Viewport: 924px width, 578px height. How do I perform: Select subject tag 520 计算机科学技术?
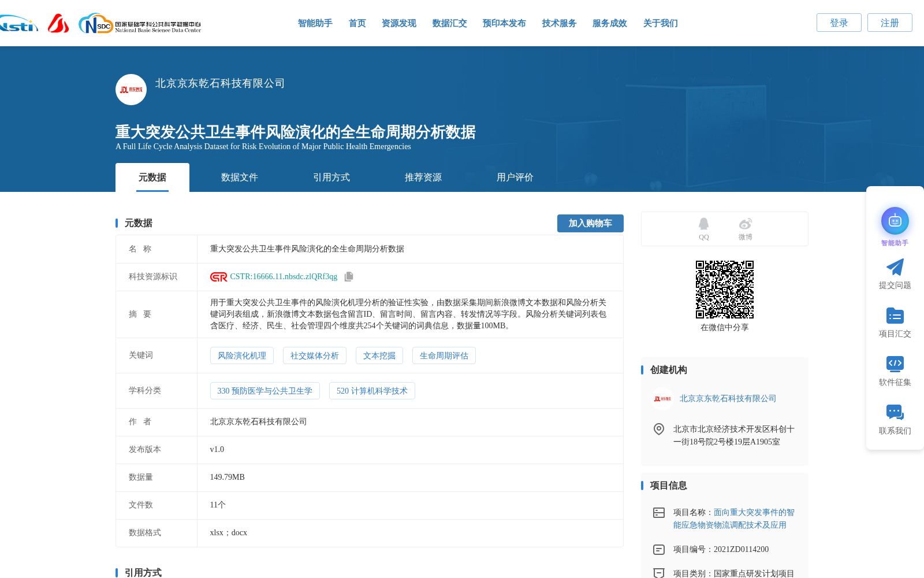point(372,391)
